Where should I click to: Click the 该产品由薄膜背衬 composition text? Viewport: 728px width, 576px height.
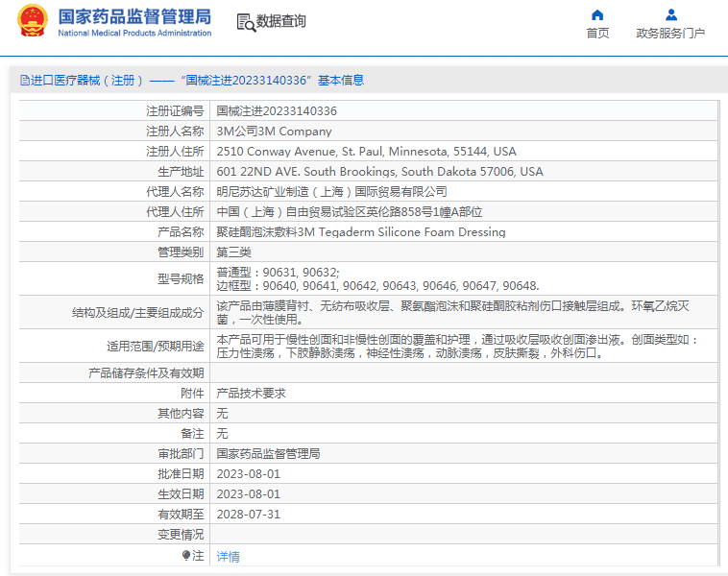click(x=452, y=312)
